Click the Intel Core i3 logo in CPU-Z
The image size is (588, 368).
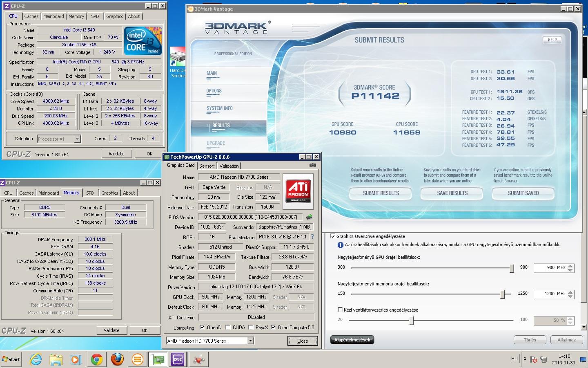coord(143,41)
